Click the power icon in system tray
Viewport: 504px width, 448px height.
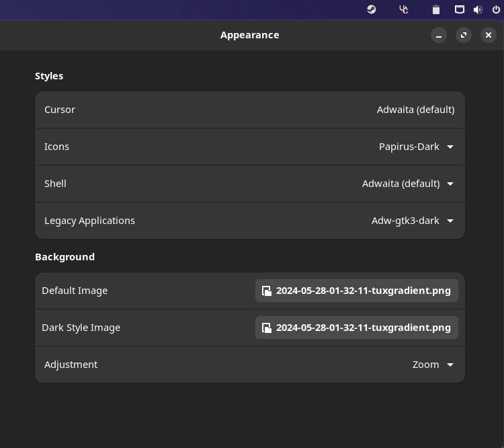tap(496, 9)
